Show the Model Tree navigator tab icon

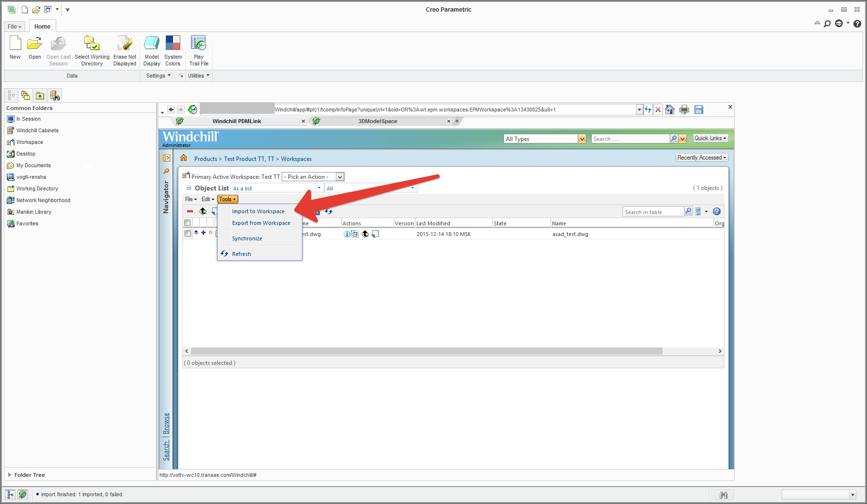click(11, 95)
